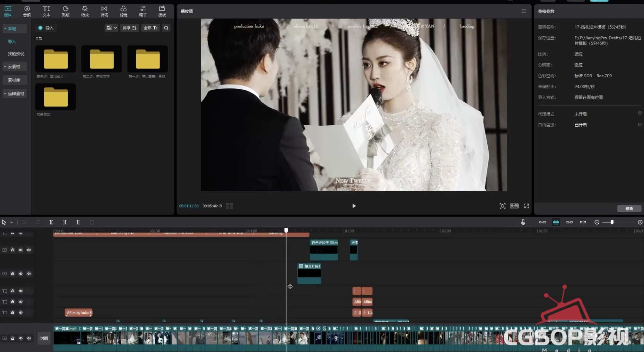
Task: Open the sort order dropdown above media list
Action: click(129, 28)
